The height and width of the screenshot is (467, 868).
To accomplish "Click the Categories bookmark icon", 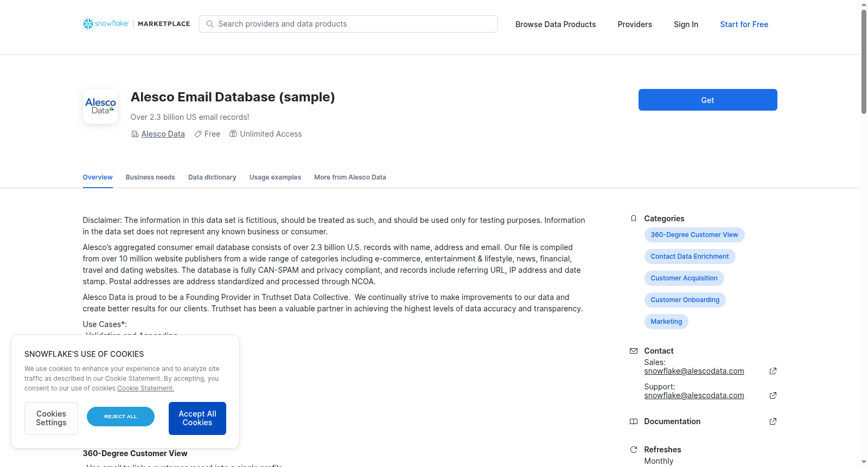I will pyautogui.click(x=634, y=219).
